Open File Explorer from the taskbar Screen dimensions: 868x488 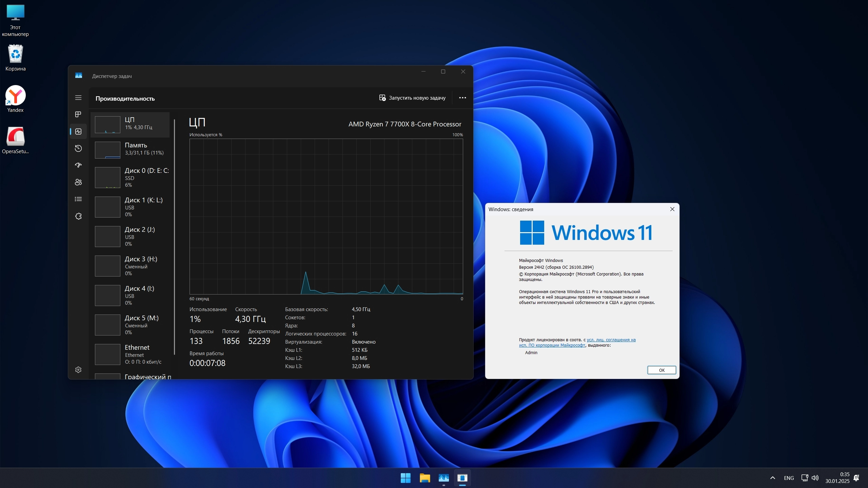(425, 478)
